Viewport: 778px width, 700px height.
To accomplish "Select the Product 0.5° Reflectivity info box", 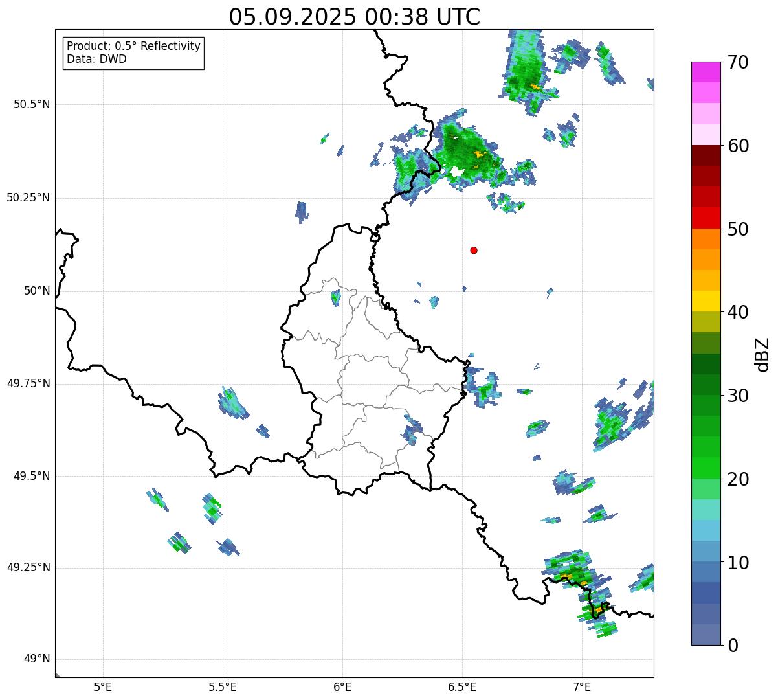I will (133, 53).
